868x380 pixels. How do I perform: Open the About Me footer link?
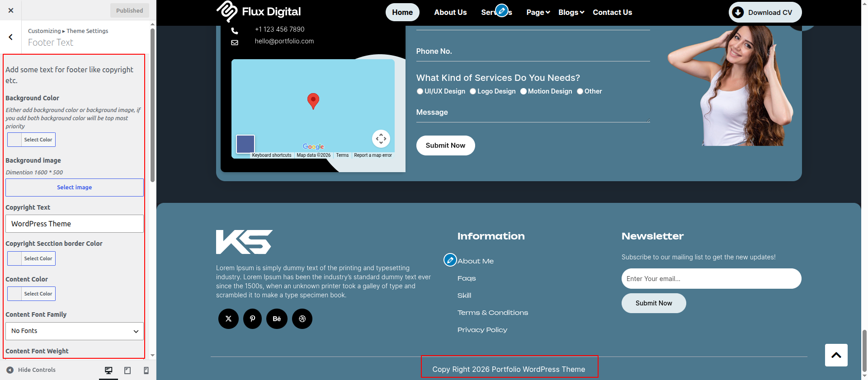tap(476, 261)
